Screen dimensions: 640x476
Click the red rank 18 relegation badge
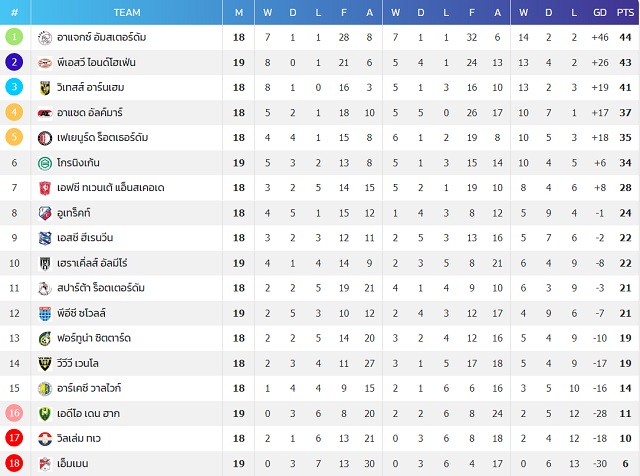click(x=14, y=463)
